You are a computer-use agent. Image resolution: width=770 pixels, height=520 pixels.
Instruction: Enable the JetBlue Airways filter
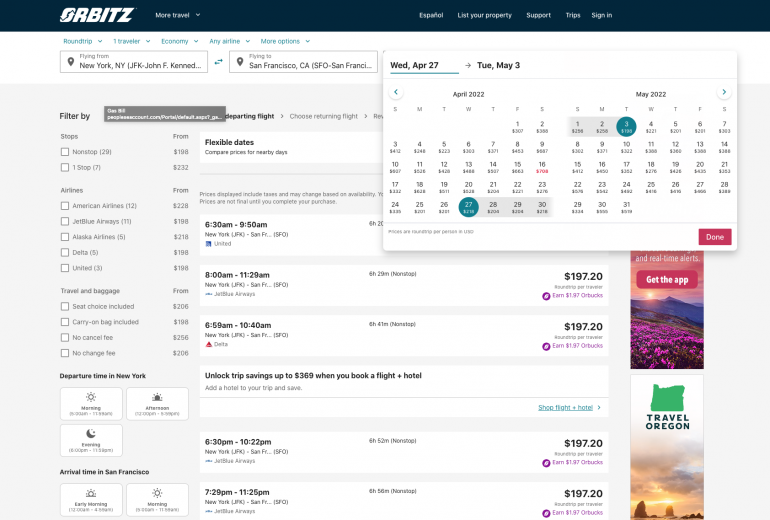65,222
